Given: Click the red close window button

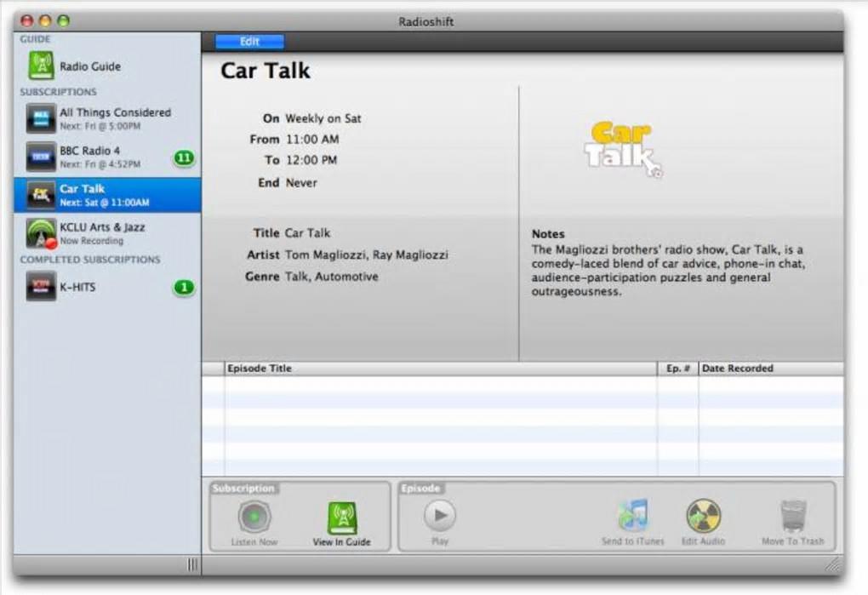Looking at the screenshot, I should click(26, 21).
